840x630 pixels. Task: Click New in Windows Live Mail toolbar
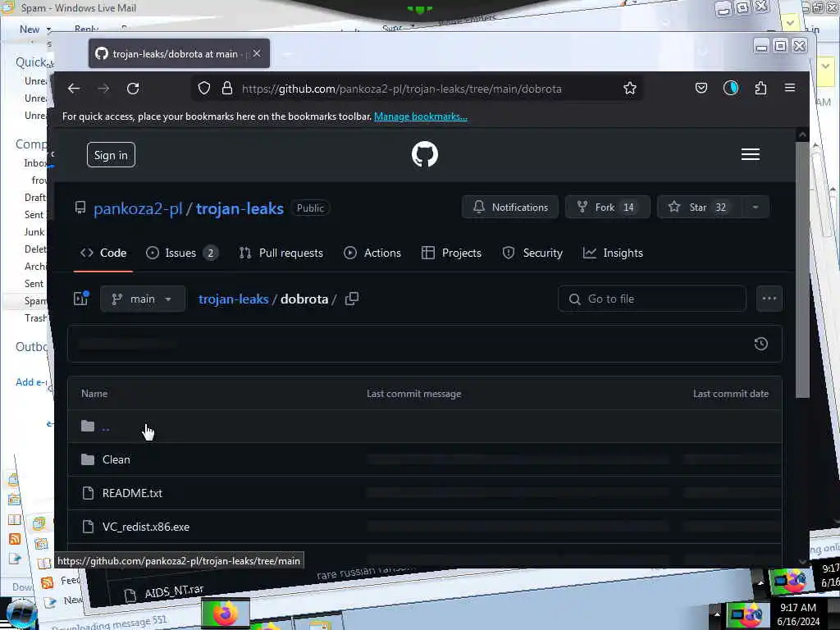pos(30,30)
